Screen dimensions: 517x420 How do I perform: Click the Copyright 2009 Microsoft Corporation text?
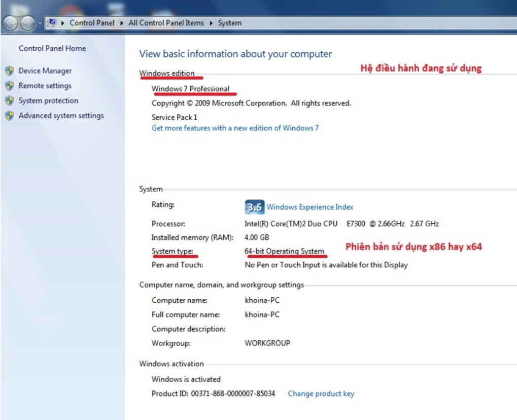coord(251,103)
